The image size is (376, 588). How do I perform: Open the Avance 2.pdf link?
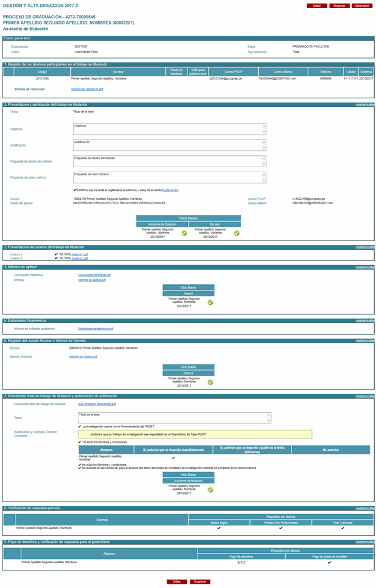[80, 259]
